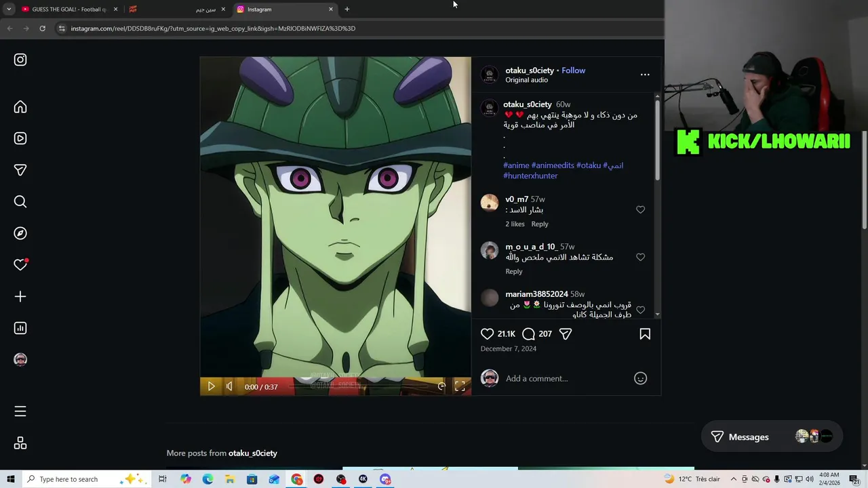The height and width of the screenshot is (488, 868).
Task: Open Search in the sidebar
Action: tap(20, 202)
